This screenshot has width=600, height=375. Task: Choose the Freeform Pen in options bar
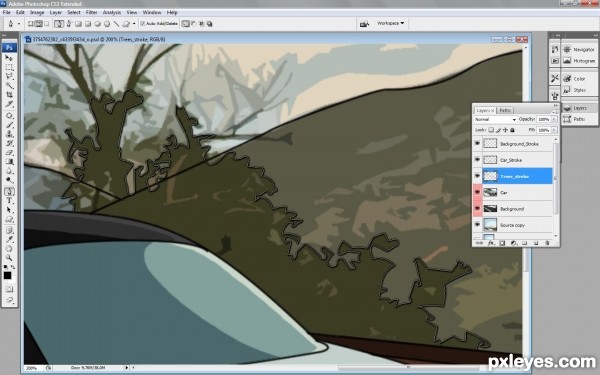(x=69, y=24)
